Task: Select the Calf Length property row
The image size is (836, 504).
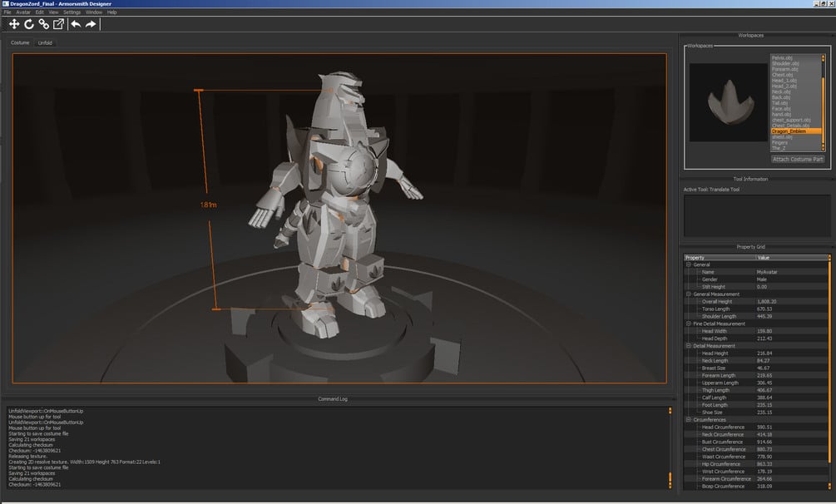Action: 756,398
